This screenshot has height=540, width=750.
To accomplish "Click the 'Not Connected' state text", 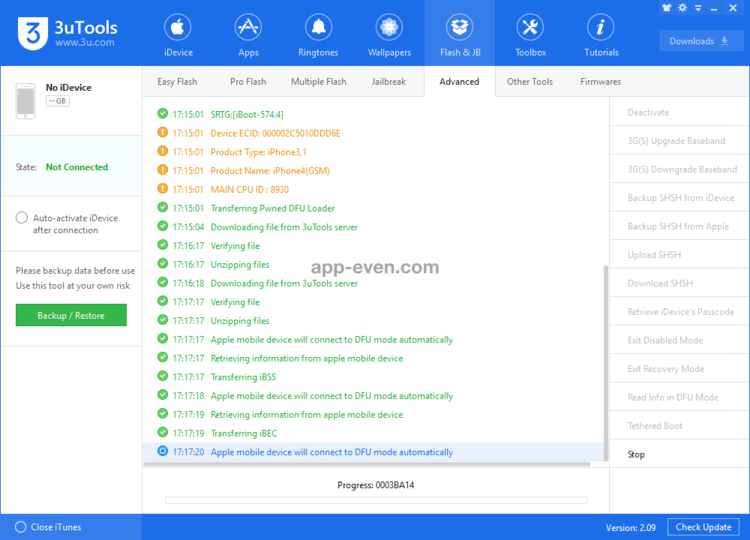I will pos(77,167).
